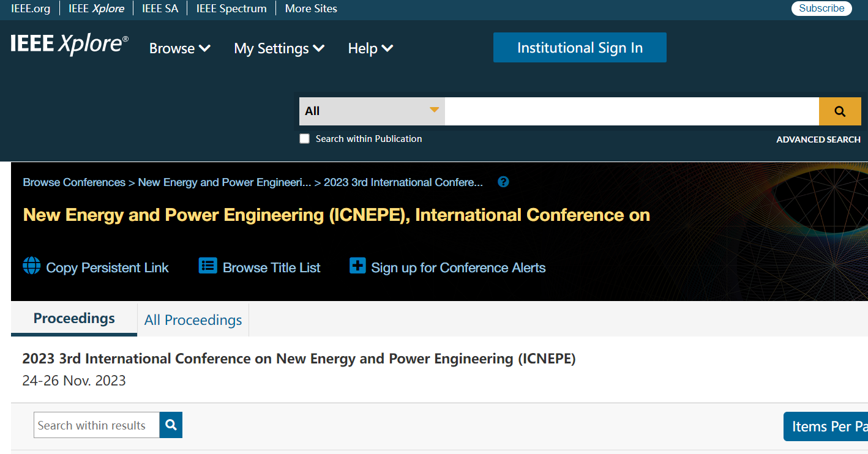Click the globe icon for persistent link

(x=32, y=266)
